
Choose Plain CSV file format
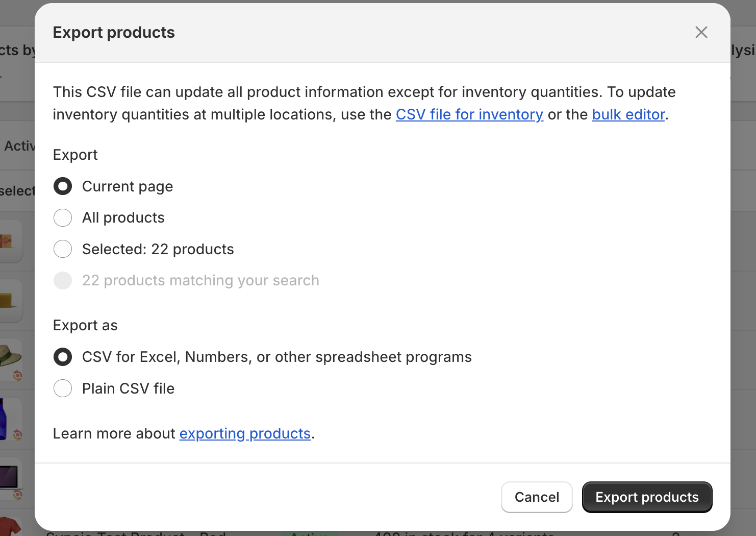coord(63,388)
